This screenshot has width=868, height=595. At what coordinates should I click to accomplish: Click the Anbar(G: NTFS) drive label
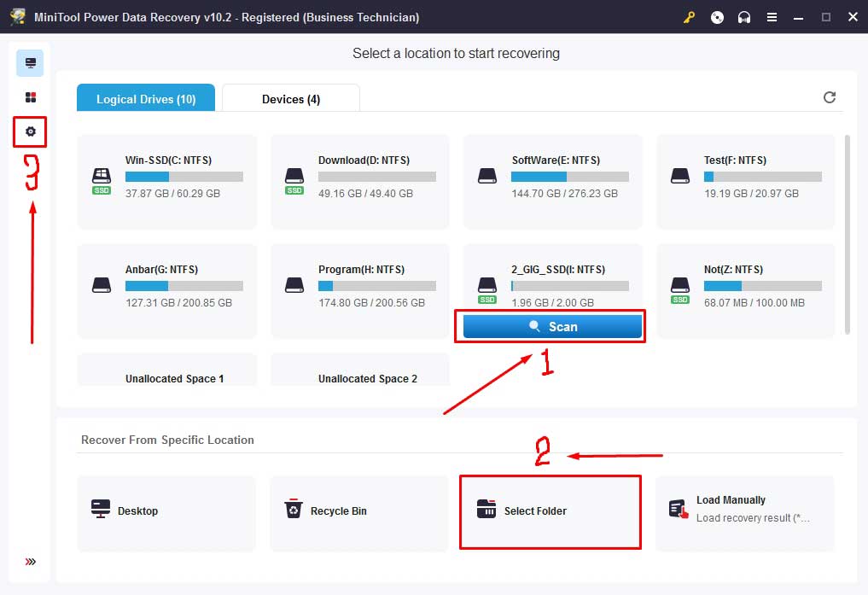161,270
